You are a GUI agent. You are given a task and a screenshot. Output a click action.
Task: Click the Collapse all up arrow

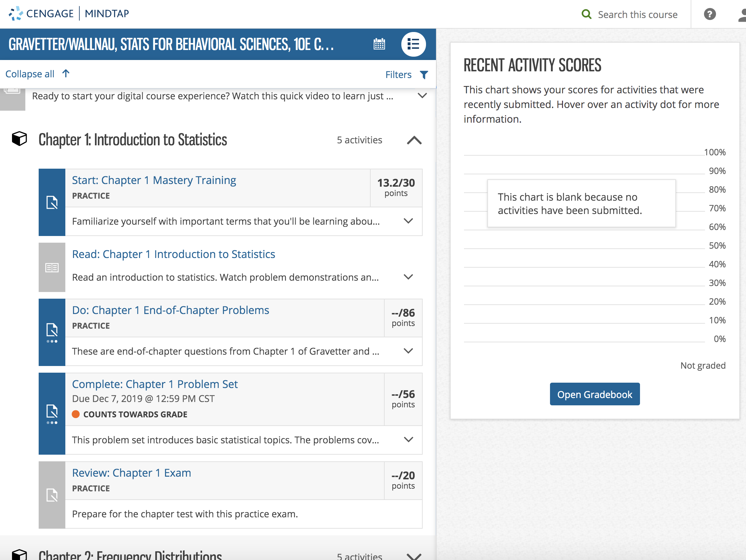pyautogui.click(x=66, y=74)
